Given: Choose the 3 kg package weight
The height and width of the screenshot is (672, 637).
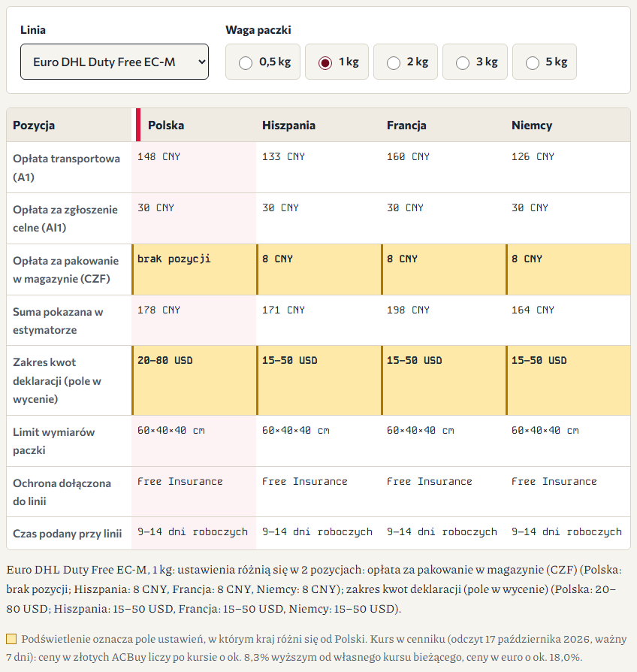Looking at the screenshot, I should tap(475, 62).
